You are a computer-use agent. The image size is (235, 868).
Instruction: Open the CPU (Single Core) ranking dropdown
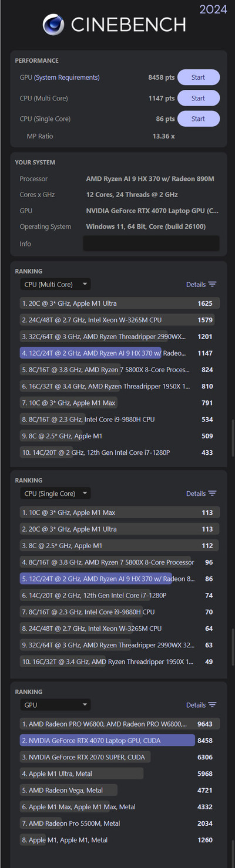pyautogui.click(x=55, y=494)
